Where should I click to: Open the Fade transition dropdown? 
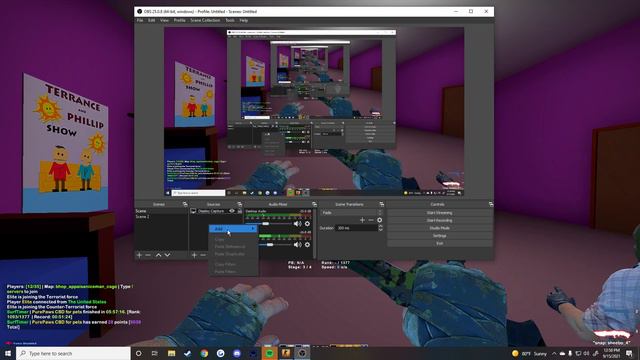point(352,213)
